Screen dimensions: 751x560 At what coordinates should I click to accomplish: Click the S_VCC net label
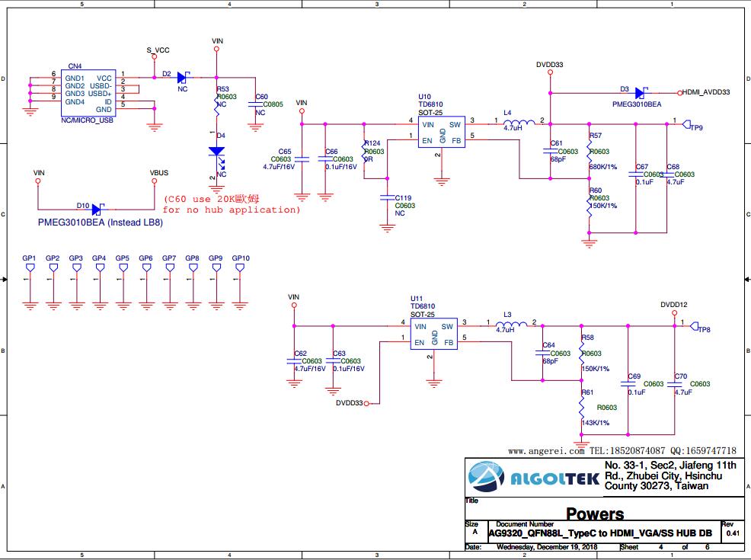coord(158,50)
